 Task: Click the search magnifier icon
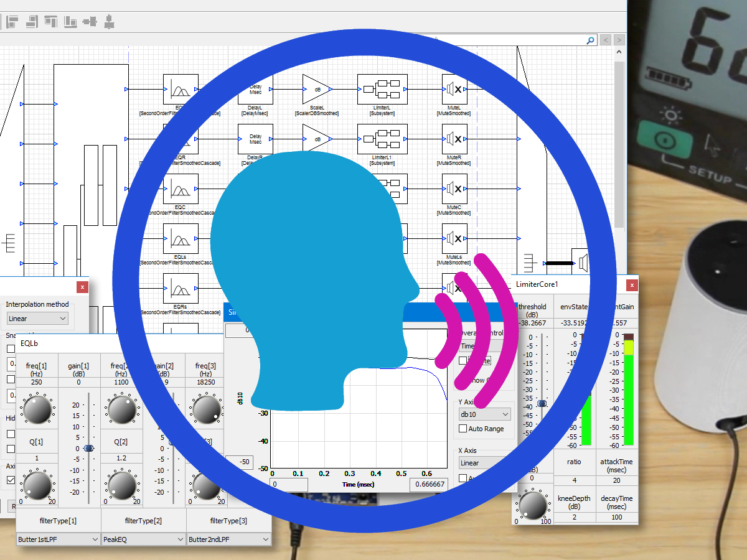pyautogui.click(x=590, y=40)
